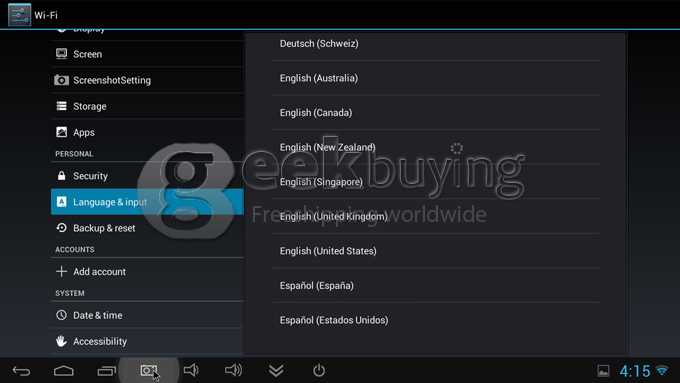Click the Language & input 'A' icon
The width and height of the screenshot is (680, 383).
click(62, 202)
